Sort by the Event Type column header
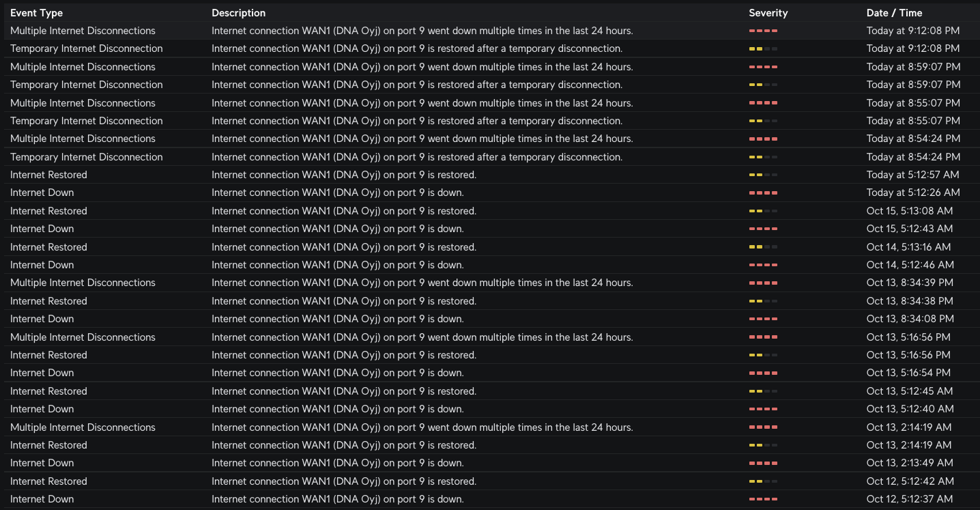Image resolution: width=980 pixels, height=510 pixels. point(36,13)
